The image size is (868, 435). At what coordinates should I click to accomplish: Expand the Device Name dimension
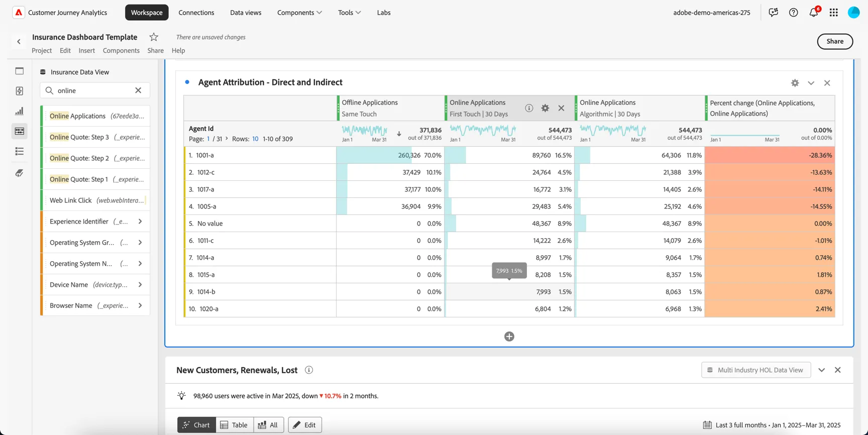click(140, 285)
